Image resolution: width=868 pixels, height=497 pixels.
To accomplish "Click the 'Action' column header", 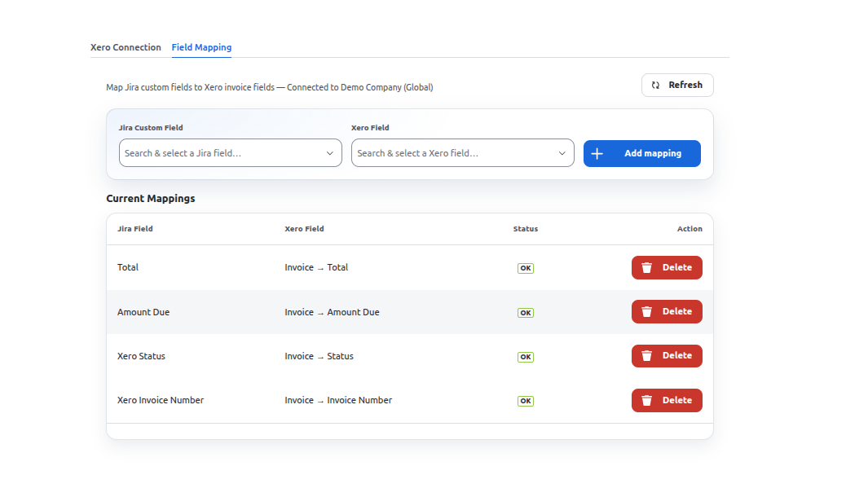I will pyautogui.click(x=690, y=229).
